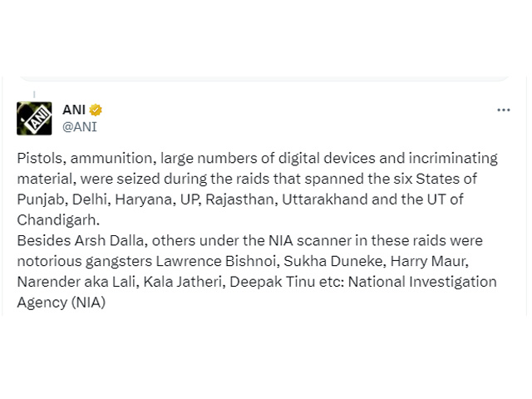This screenshot has width=532, height=399.
Task: Click the gold verified badge beside ANI
Action: click(96, 111)
